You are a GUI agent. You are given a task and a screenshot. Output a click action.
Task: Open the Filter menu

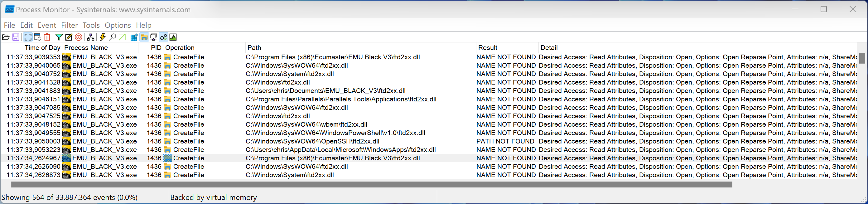(70, 25)
